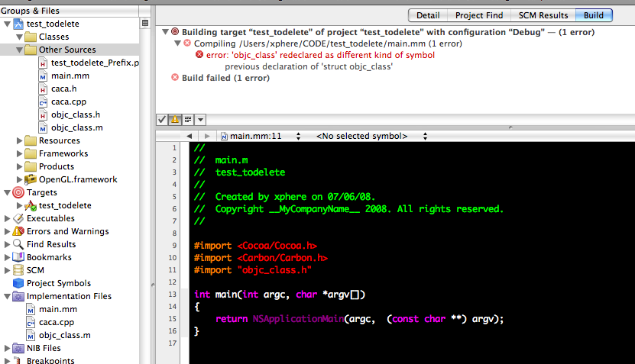Click objc_class.m under Implementation Files
Image resolution: width=635 pixels, height=364 pixels.
(x=65, y=335)
